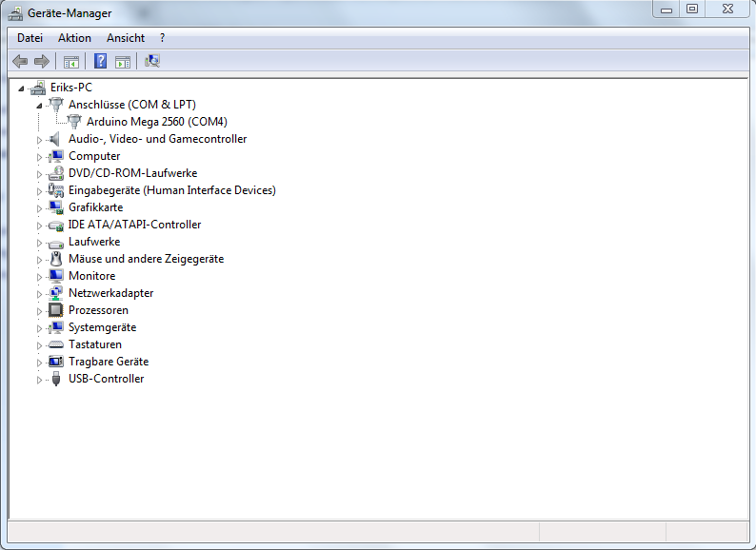Open the Ansicht menu

(x=126, y=38)
